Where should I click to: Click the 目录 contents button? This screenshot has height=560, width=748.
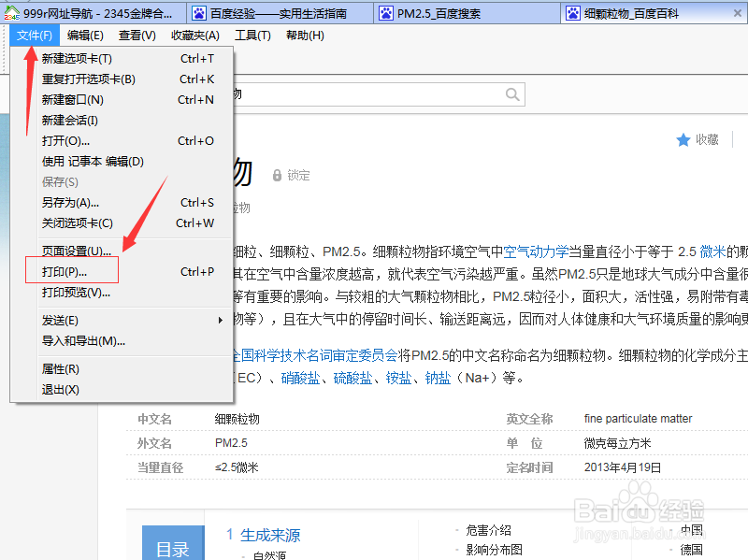[x=173, y=543]
